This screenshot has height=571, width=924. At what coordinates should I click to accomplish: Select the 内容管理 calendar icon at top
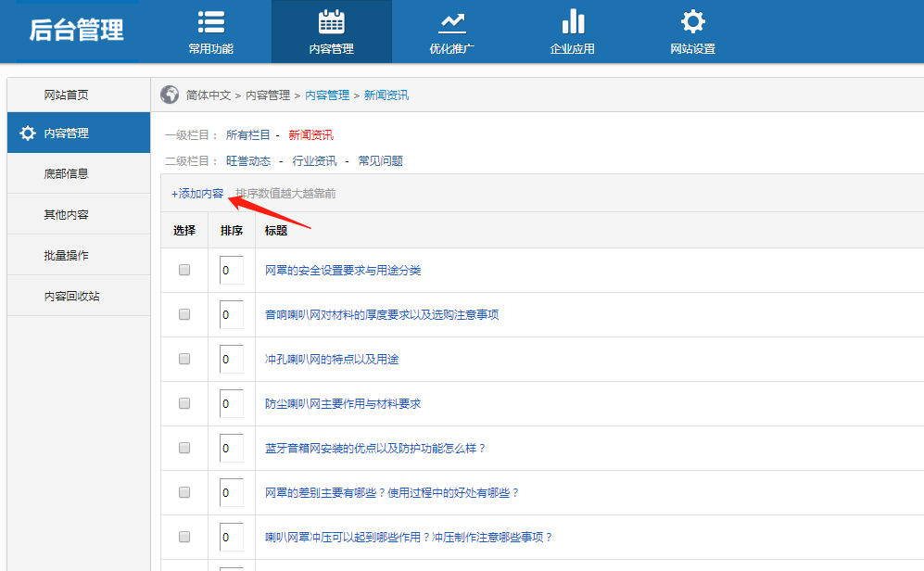coord(332,20)
